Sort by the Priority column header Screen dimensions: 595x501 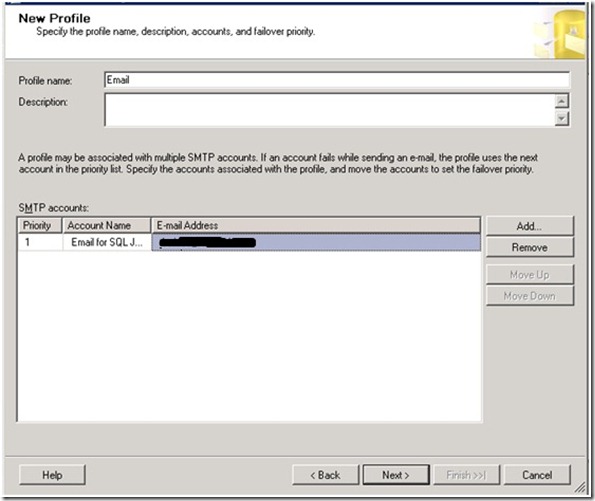[40, 225]
